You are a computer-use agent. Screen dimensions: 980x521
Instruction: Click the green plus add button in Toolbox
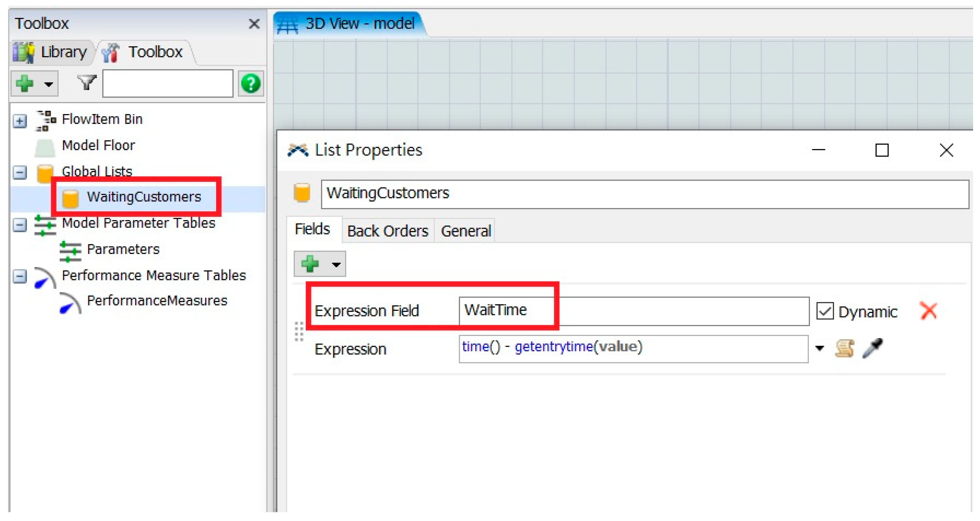[25, 84]
